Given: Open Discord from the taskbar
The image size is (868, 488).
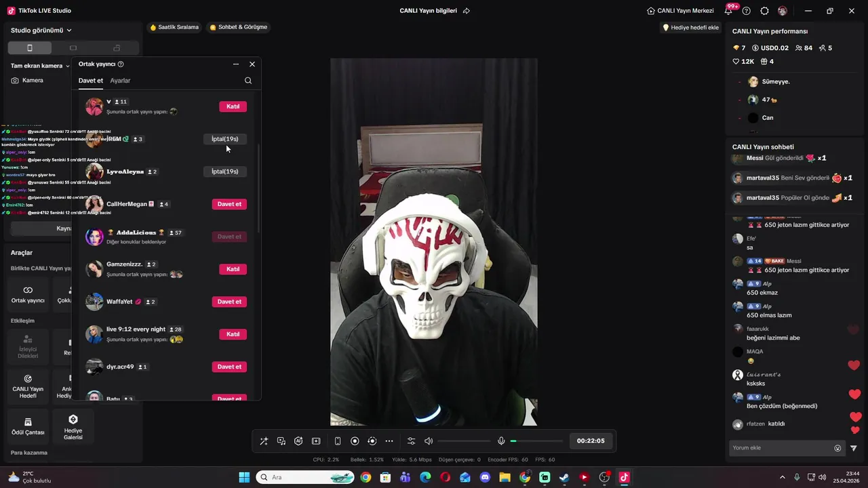Looking at the screenshot, I should pyautogui.click(x=485, y=478).
